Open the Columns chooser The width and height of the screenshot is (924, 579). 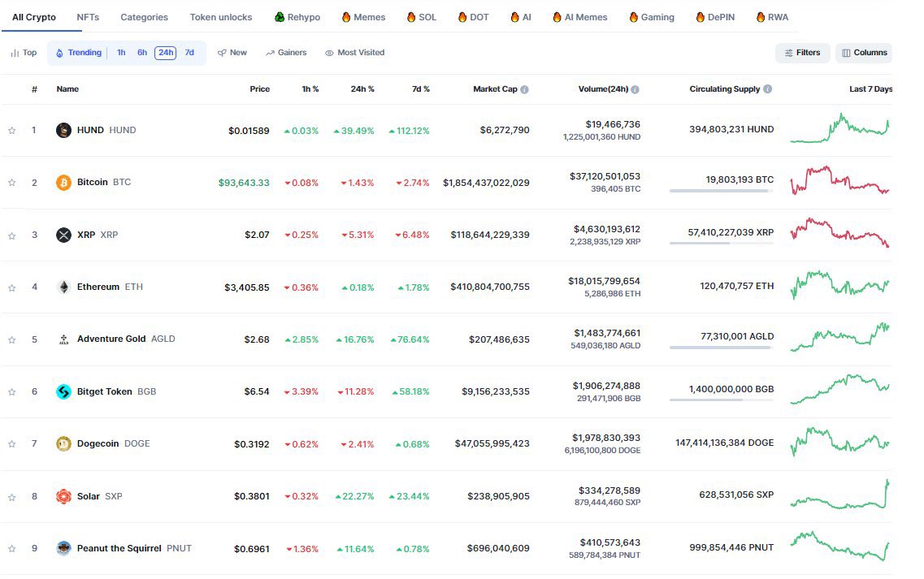[x=864, y=53]
